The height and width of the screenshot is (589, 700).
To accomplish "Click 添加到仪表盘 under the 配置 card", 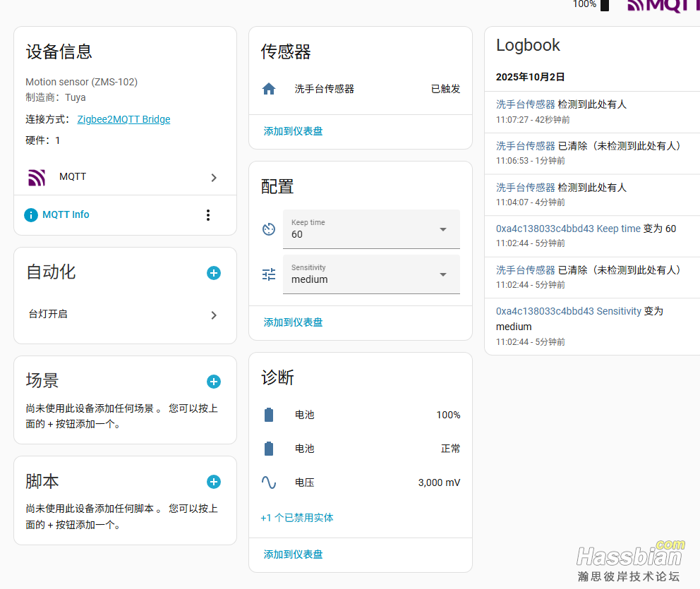I will (x=293, y=322).
